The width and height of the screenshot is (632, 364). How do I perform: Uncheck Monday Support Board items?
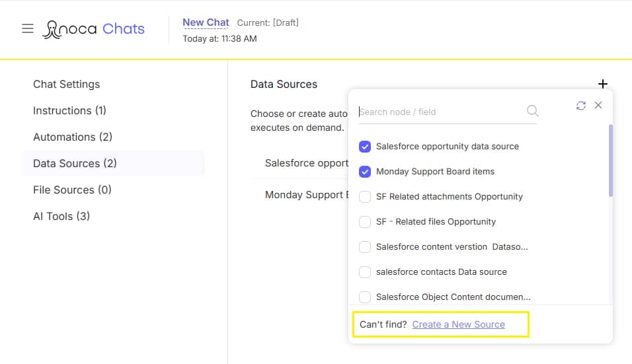pos(365,172)
